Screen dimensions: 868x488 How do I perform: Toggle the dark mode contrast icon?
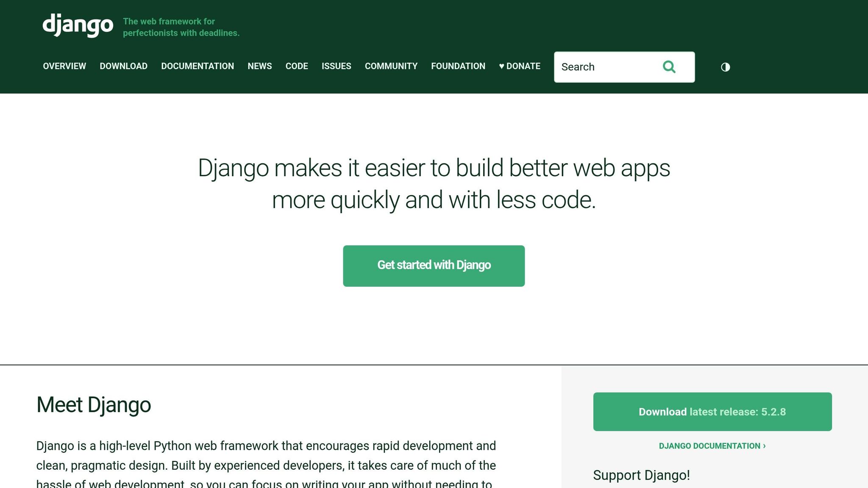click(725, 67)
